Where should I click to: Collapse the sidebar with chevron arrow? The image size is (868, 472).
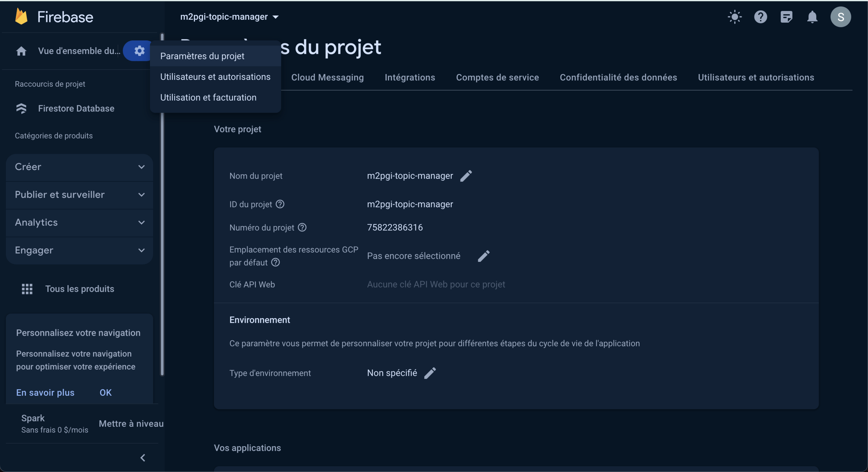pyautogui.click(x=143, y=458)
